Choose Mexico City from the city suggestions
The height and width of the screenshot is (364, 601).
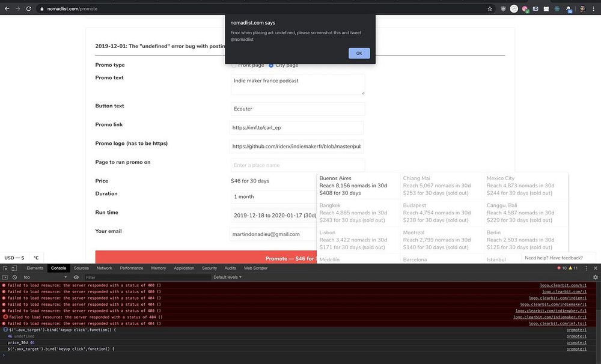[x=525, y=186]
